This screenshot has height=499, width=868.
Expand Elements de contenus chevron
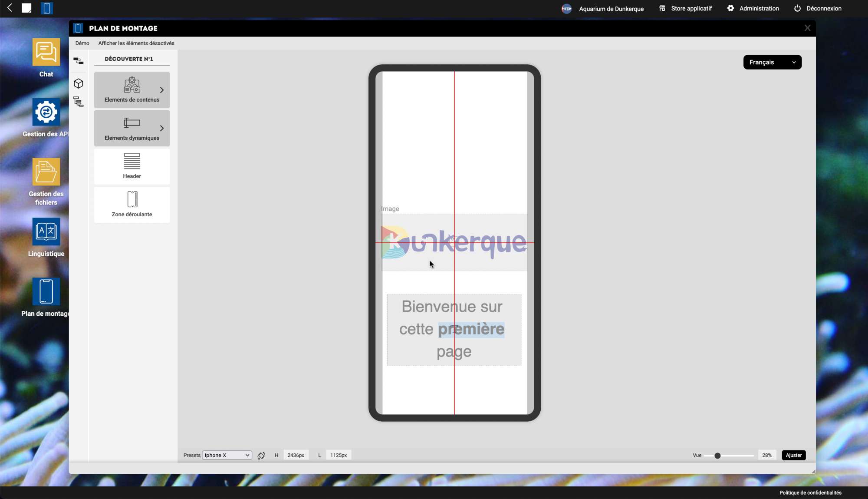(162, 90)
